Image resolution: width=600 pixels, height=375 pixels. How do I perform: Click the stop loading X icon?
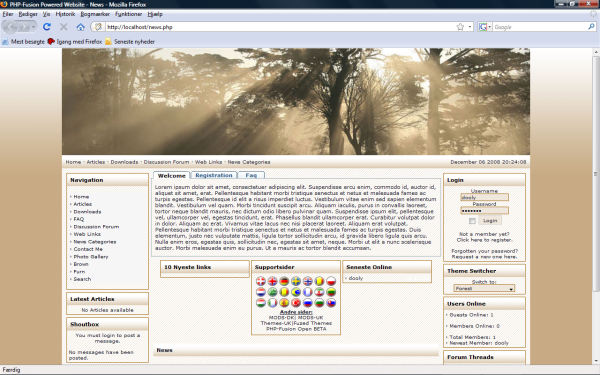tap(64, 27)
